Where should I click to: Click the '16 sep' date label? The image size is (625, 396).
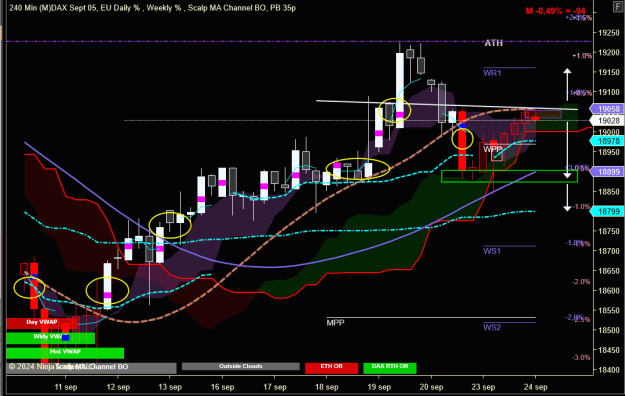click(x=222, y=387)
